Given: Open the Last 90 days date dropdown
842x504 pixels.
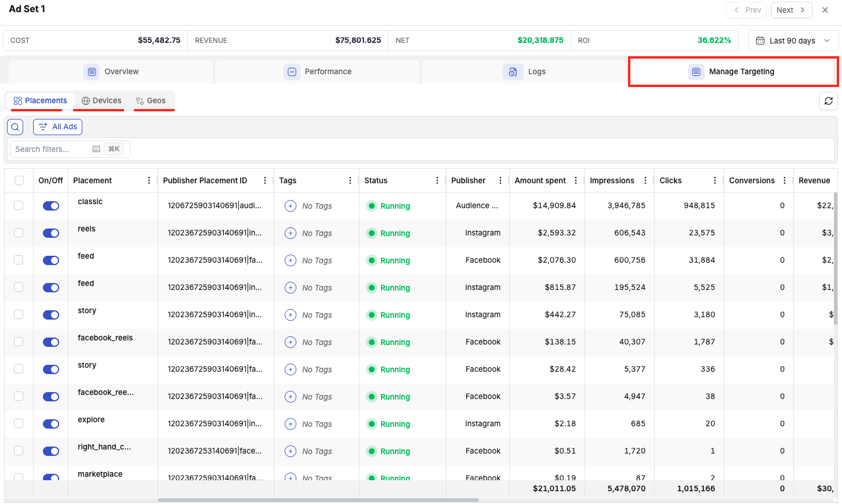Looking at the screenshot, I should tap(793, 41).
